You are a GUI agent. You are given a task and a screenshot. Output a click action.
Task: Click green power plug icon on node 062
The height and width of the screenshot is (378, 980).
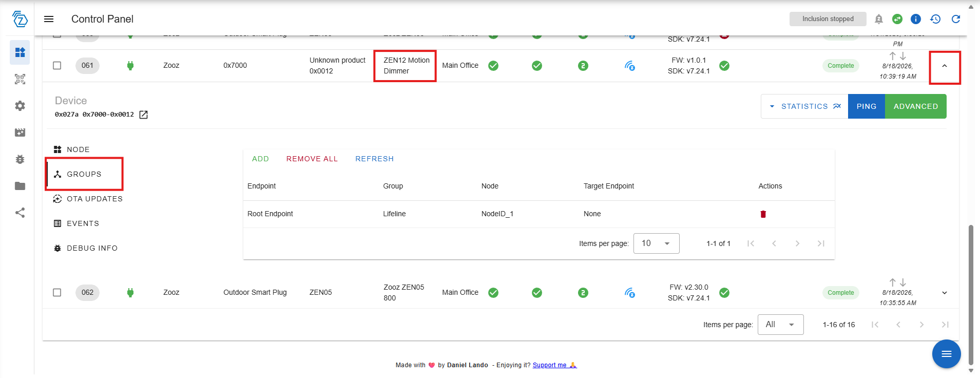tap(130, 293)
